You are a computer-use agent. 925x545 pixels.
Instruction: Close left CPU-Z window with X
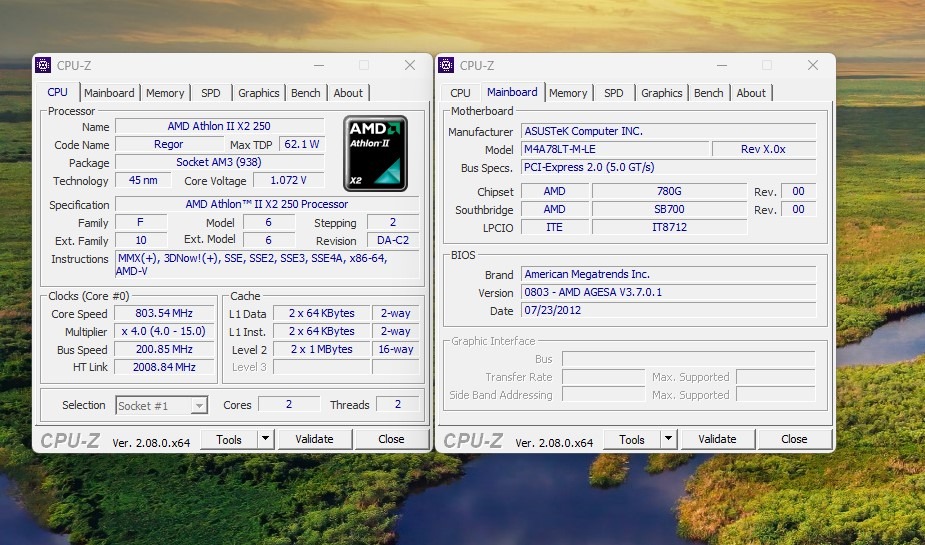[410, 65]
